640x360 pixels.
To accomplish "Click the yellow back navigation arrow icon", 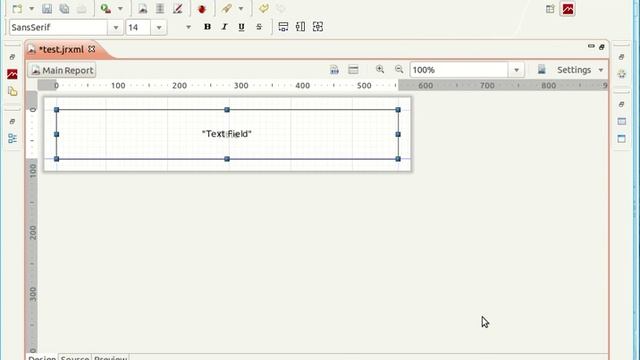I will click(x=264, y=9).
